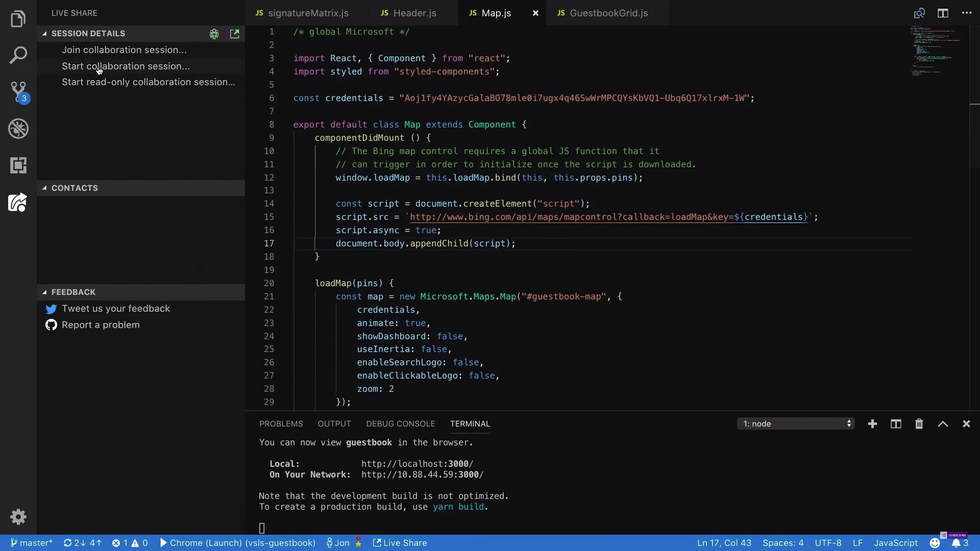980x551 pixels.
Task: Open the Debug view icon
Action: tap(18, 129)
